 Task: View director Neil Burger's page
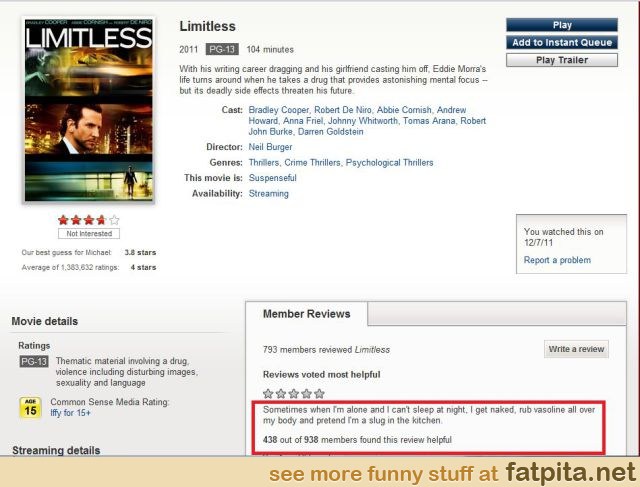coord(270,147)
